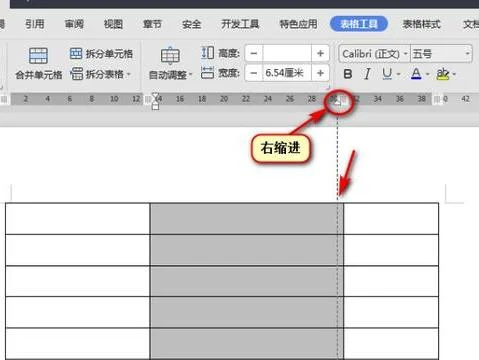Expand the font color dropdown arrow
Image resolution: width=479 pixels, height=360 pixels.
point(428,74)
